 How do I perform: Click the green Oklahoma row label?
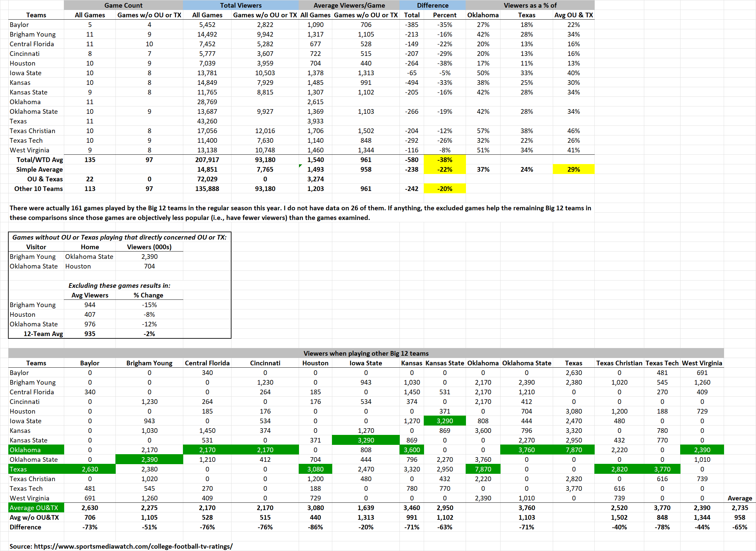(x=36, y=450)
